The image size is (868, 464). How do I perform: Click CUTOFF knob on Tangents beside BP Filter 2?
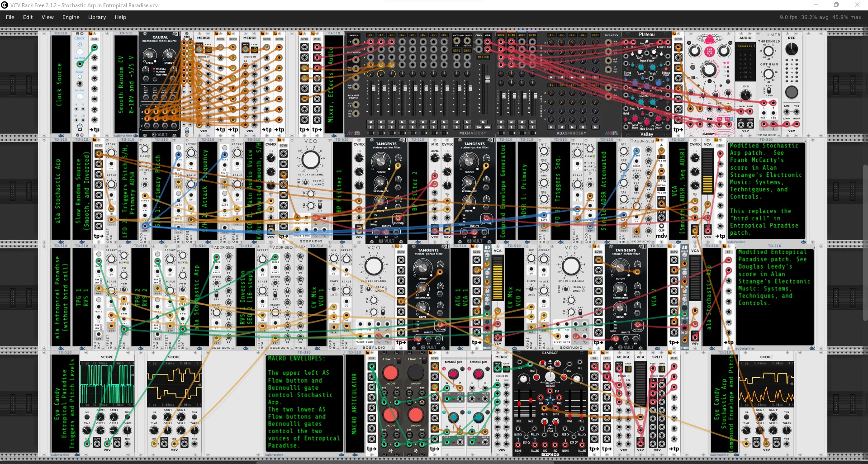[x=469, y=161]
